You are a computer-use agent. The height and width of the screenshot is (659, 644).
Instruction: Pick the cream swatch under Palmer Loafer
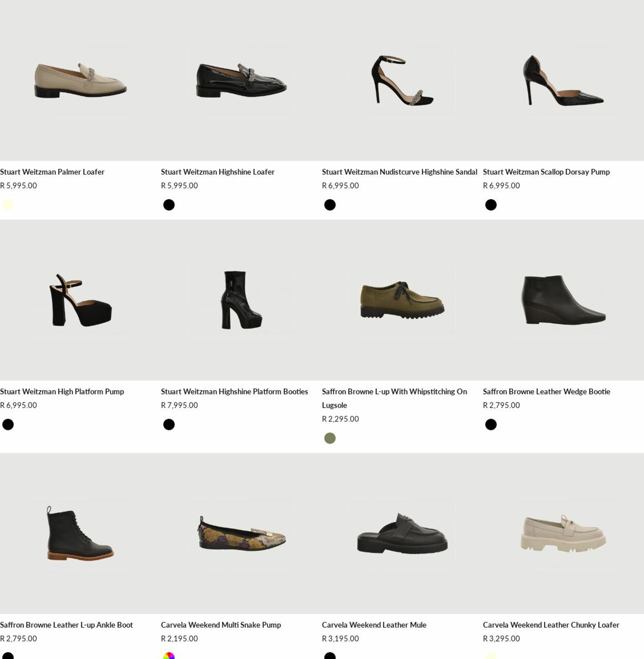(x=8, y=205)
